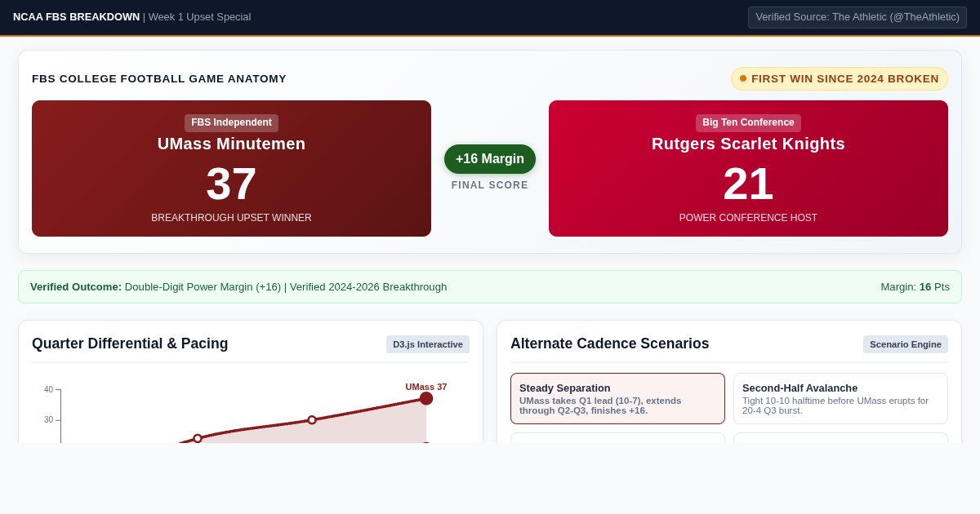Click the UMass final-score point on the chart
Screen dimensions: 980x514
point(426,398)
